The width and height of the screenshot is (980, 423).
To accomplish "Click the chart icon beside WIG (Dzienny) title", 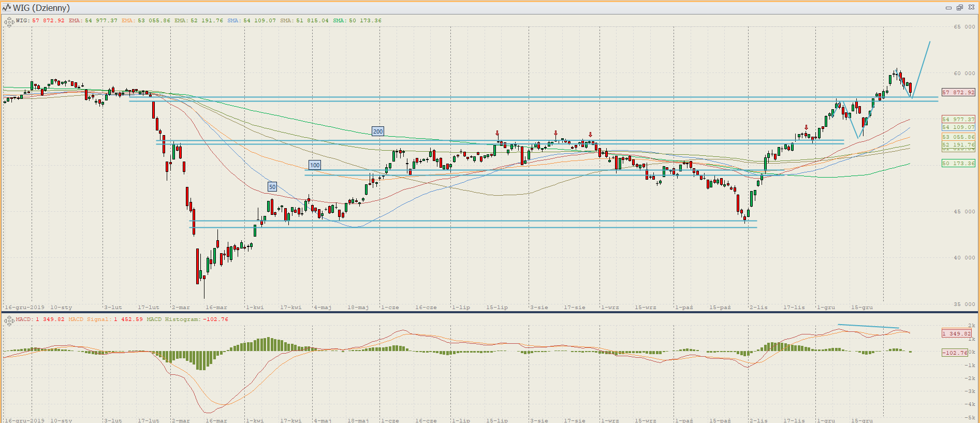I will [7, 8].
